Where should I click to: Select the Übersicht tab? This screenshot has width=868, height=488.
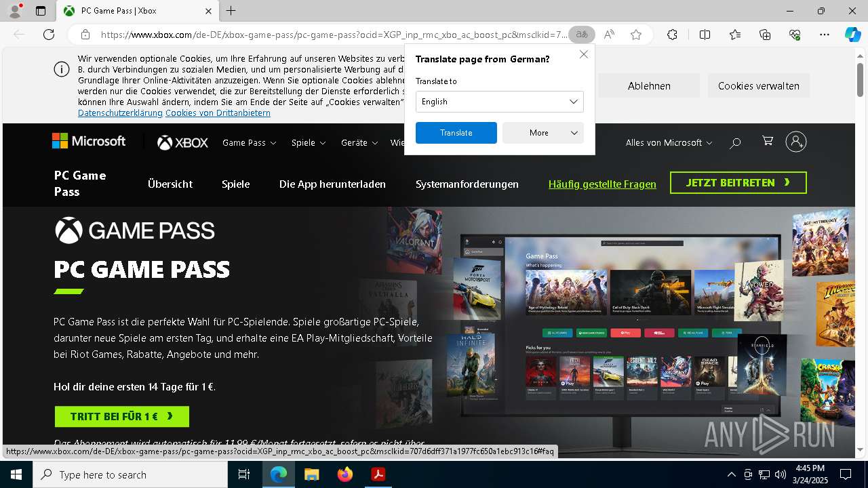click(x=170, y=184)
